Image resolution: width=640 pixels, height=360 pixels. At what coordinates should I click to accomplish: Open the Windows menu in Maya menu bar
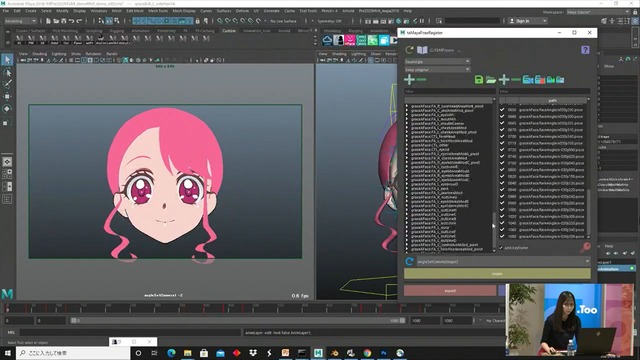[99, 11]
